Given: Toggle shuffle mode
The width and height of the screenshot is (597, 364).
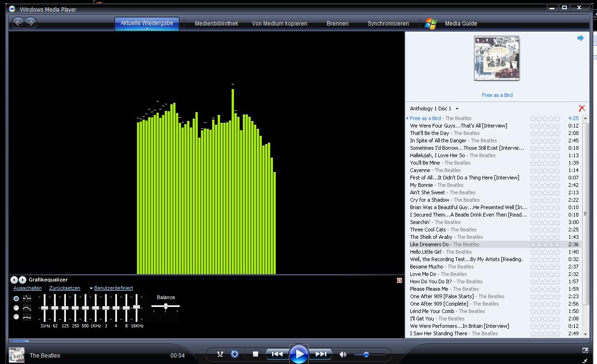Looking at the screenshot, I should tap(221, 354).
